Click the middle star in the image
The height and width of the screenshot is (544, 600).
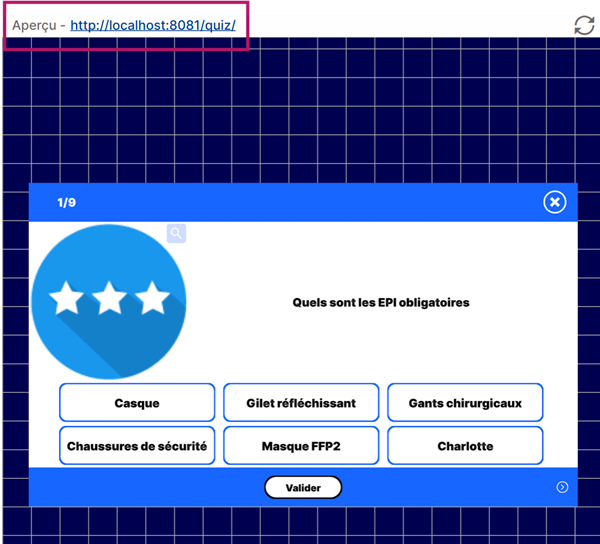click(109, 297)
